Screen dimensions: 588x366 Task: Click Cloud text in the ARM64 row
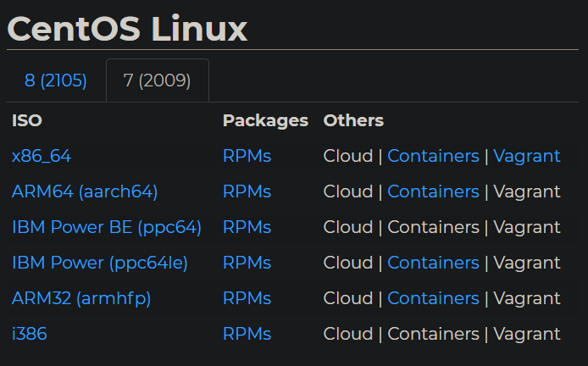click(x=348, y=191)
